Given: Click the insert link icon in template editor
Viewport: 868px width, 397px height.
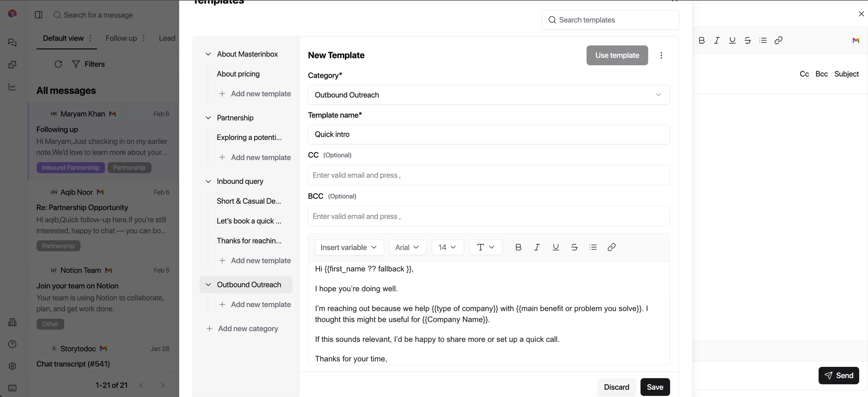Looking at the screenshot, I should [611, 247].
